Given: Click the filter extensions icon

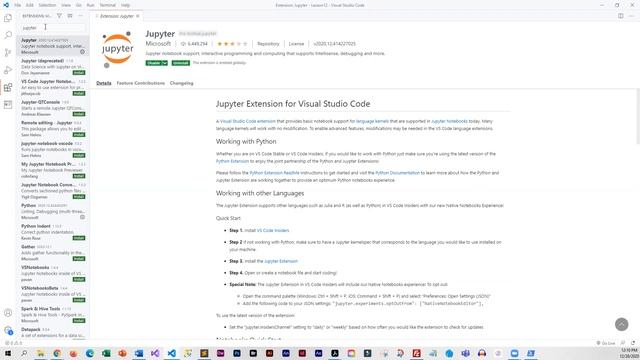Looking at the screenshot, I should pos(59,16).
